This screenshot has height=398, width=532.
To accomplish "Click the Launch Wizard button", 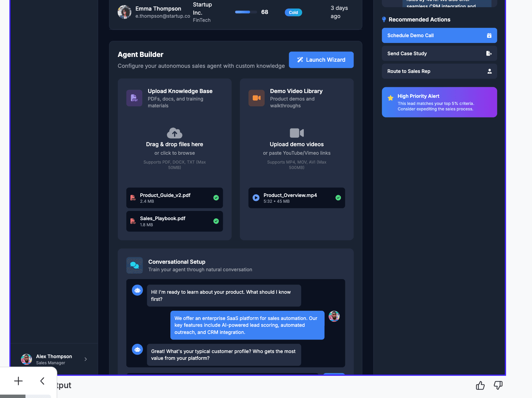I will click(x=321, y=60).
